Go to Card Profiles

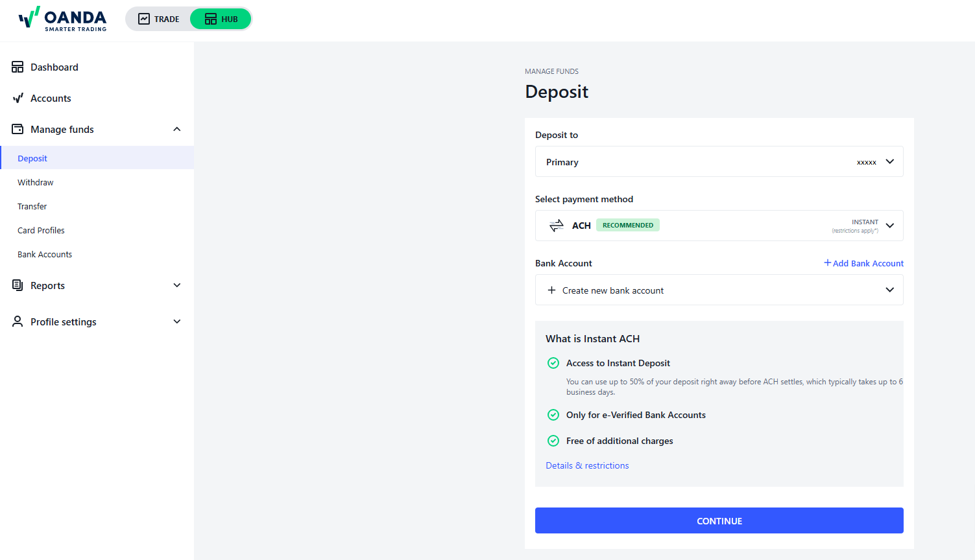pos(41,230)
